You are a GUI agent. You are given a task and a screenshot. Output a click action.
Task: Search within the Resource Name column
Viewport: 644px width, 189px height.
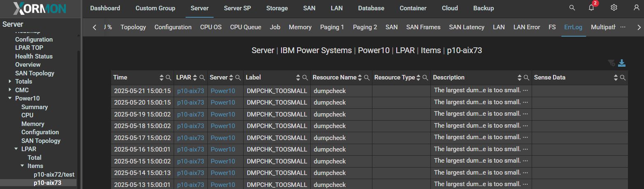pos(367,77)
